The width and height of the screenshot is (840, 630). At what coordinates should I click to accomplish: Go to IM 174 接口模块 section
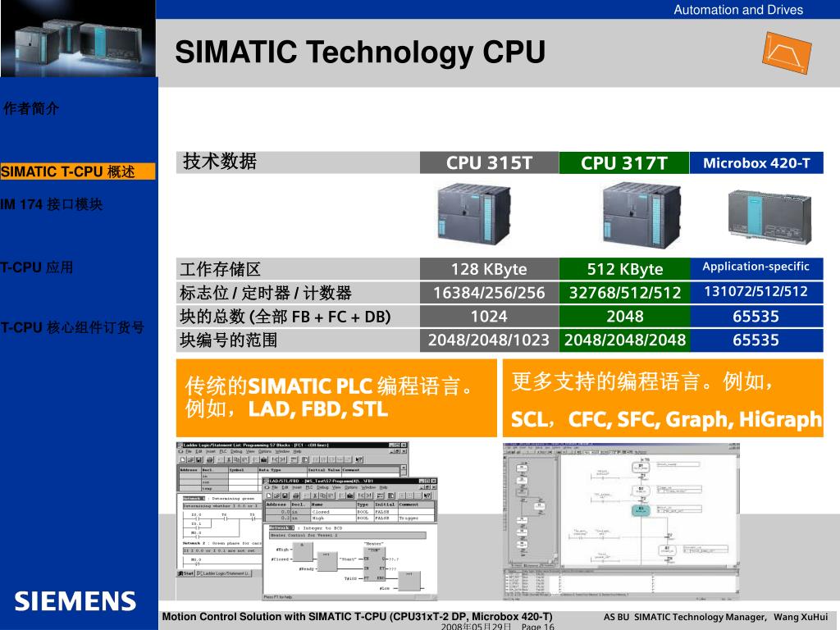point(52,204)
